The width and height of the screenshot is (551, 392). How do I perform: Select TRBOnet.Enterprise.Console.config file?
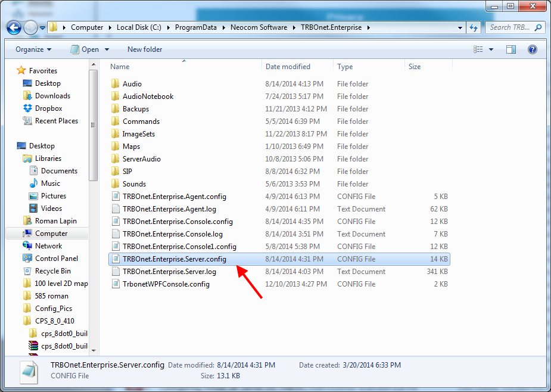tap(178, 222)
